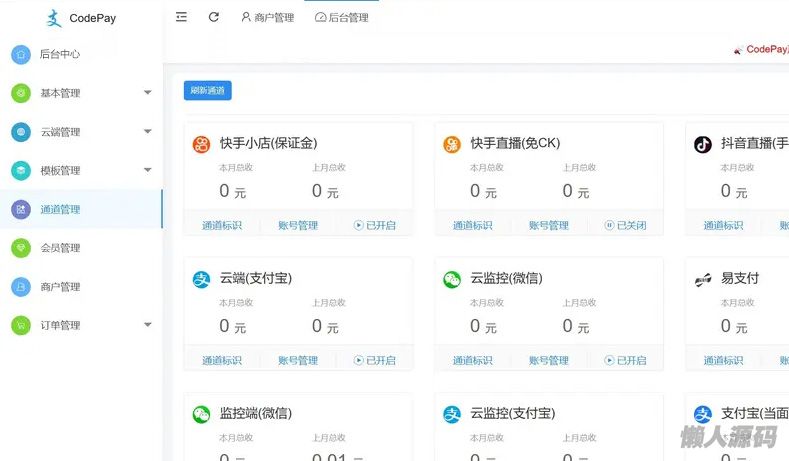Viewport: 789px width, 461px height.
Task: Open 账号管理 on 云端(支付宝) card
Action: [298, 360]
